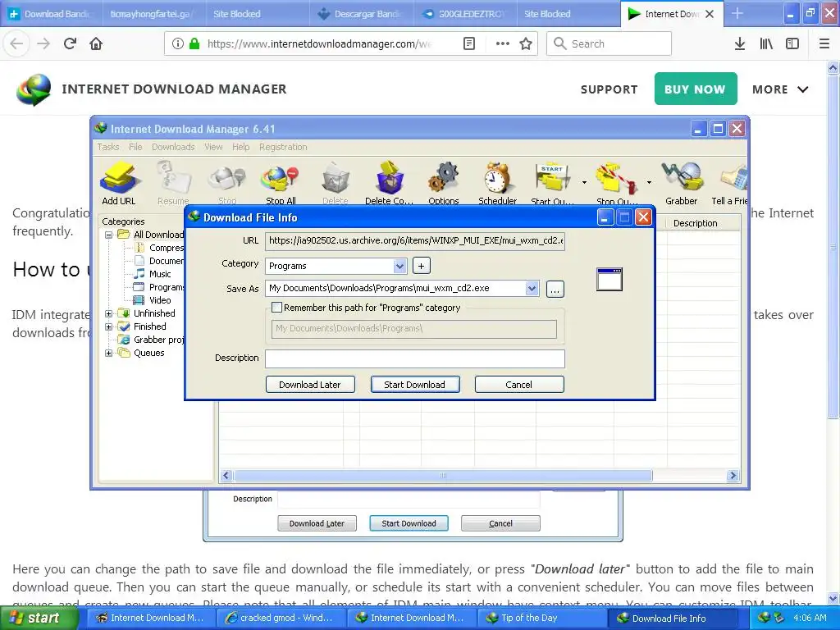This screenshot has width=840, height=630.
Task: Open the Downloads menu in IDM
Action: pos(173,147)
